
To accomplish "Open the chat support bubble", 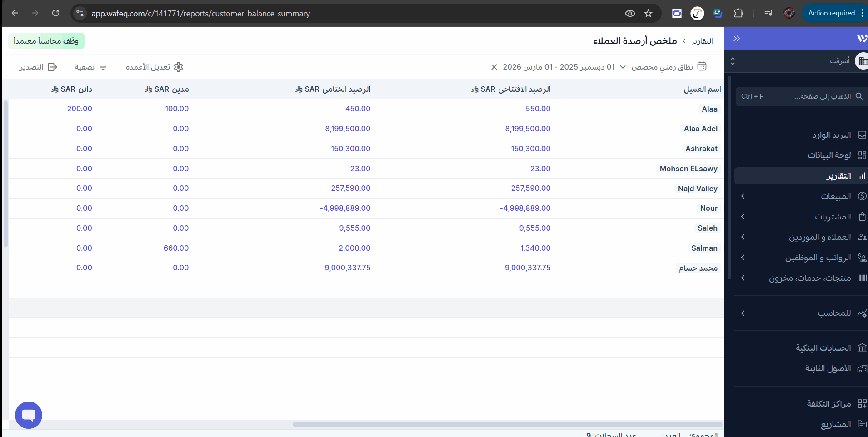I will pos(29,415).
